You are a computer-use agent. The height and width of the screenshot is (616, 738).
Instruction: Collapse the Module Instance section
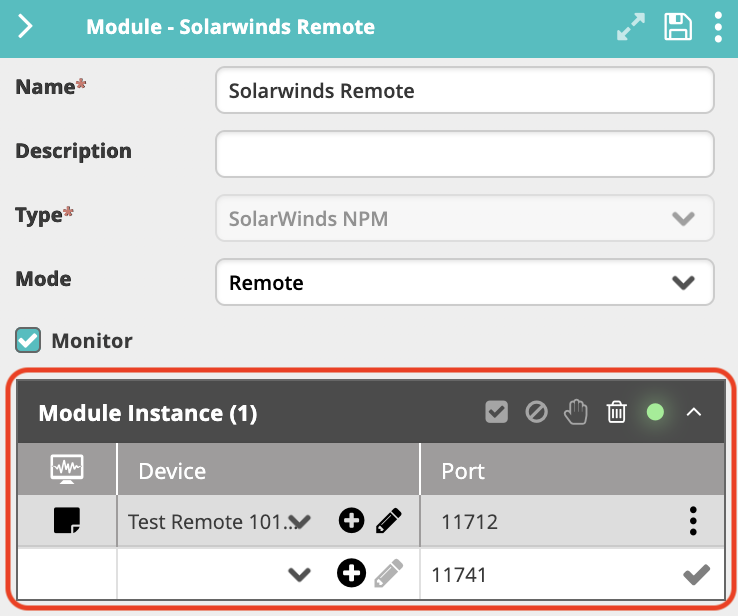click(694, 412)
